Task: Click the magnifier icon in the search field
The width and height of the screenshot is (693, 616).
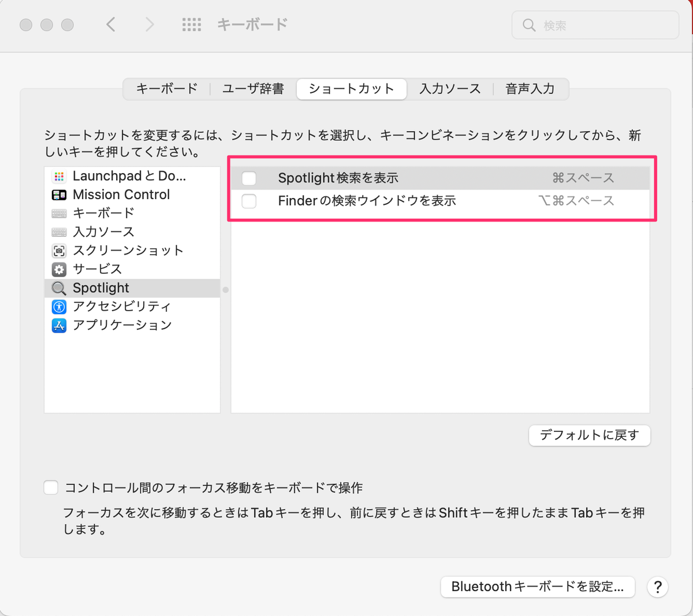Action: coord(528,25)
